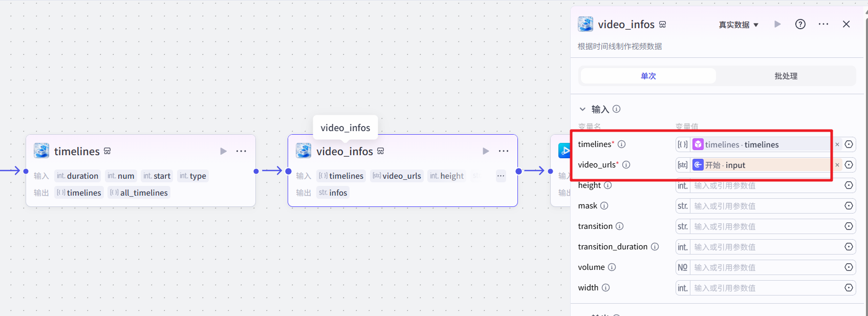
Task: Expand hidden inputs on video_infos node
Action: tap(501, 176)
